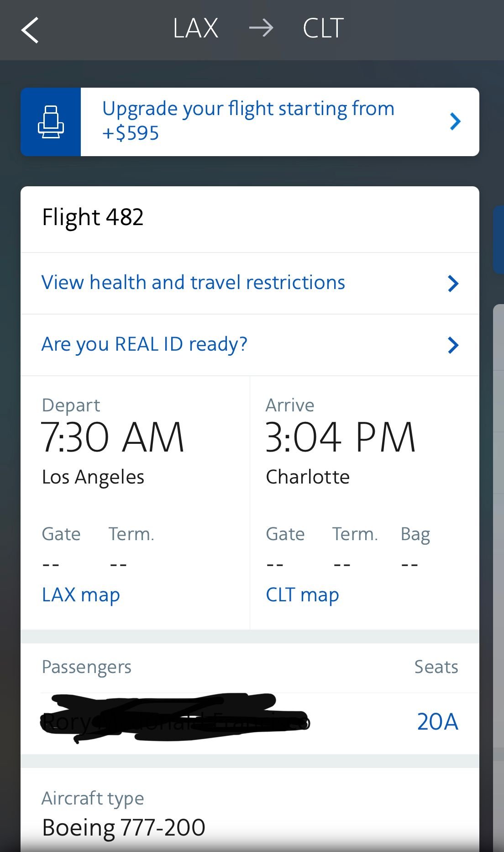Tap the LAX airport code in header
This screenshot has height=852, width=504.
click(196, 28)
